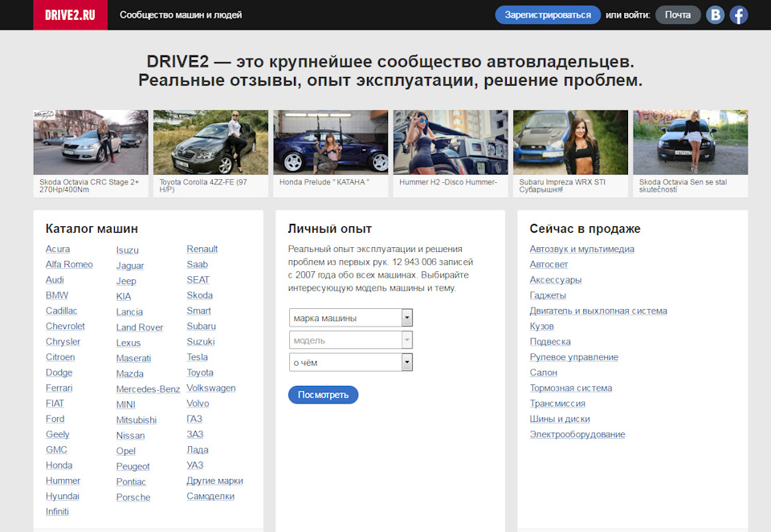Select Renault in the catalog
This screenshot has width=771, height=532.
tap(202, 249)
